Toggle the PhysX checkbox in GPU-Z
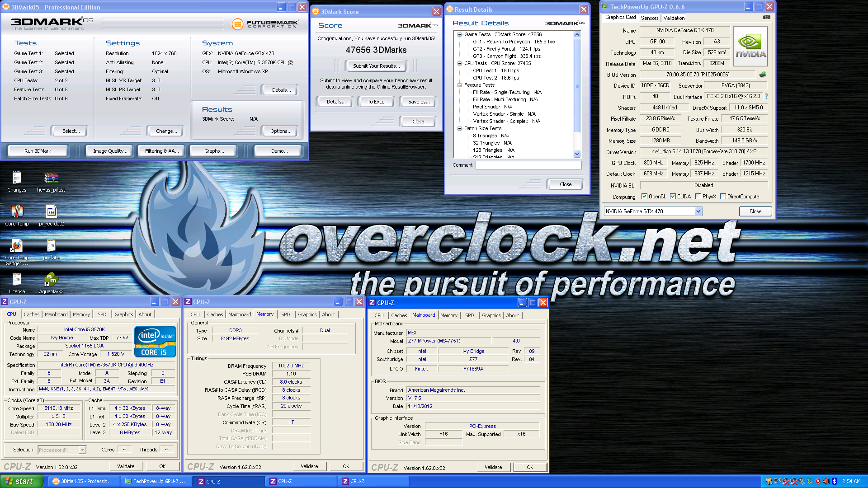 point(698,197)
